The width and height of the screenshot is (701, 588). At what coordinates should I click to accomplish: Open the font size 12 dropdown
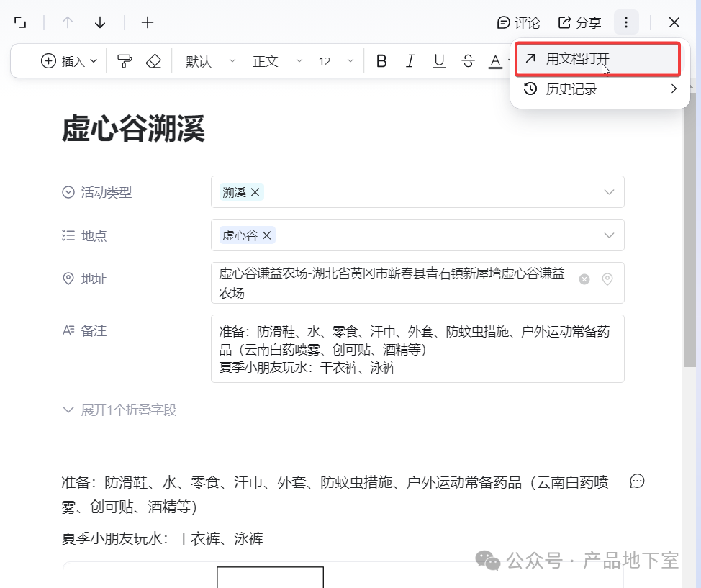336,61
